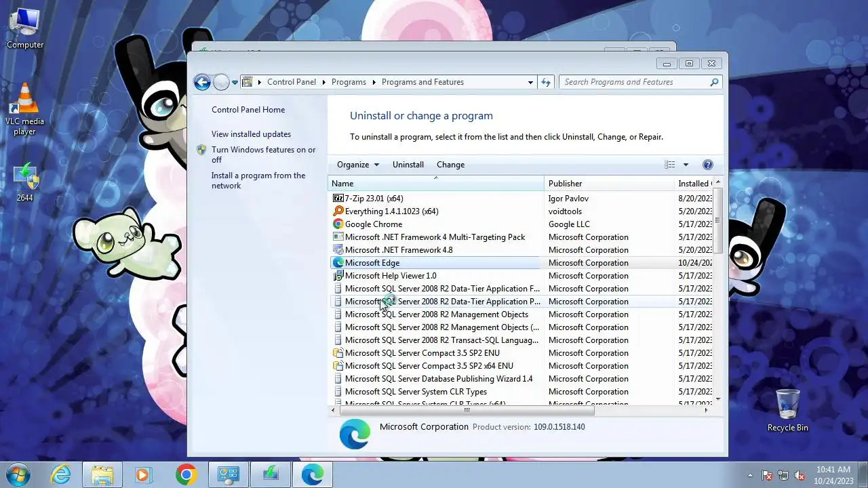Expand the view options dropdown arrow

coord(686,165)
